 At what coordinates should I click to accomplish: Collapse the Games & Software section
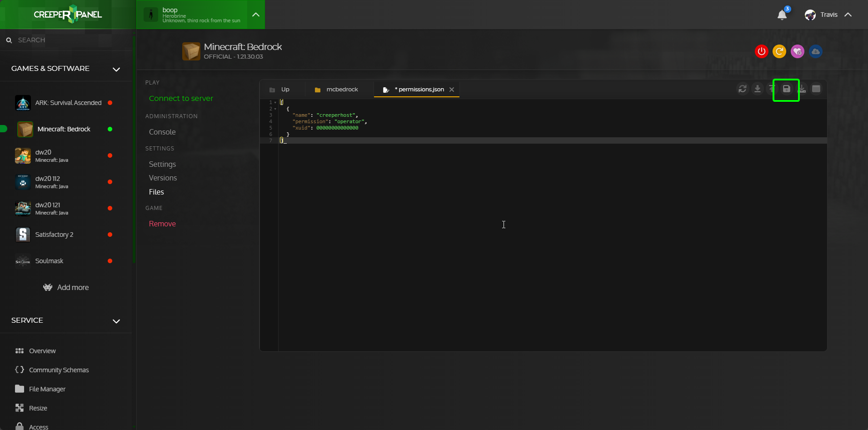tap(116, 69)
